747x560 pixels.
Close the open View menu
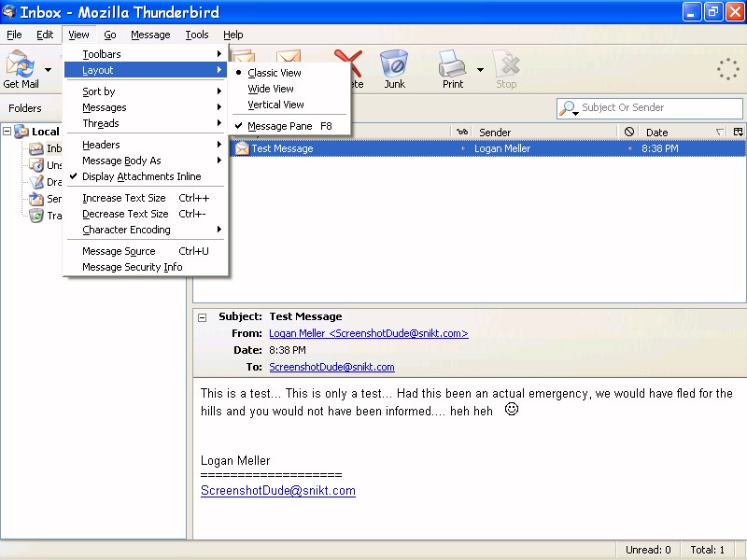[x=78, y=35]
